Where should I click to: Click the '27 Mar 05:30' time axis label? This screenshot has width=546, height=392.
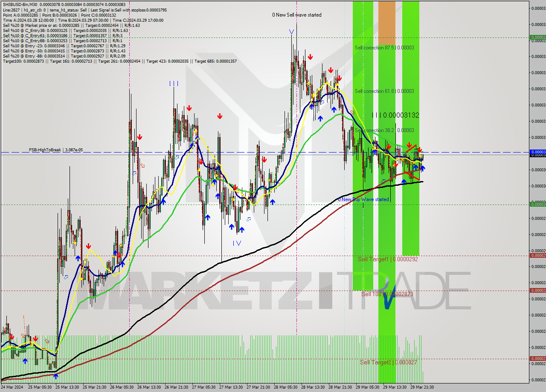(x=203, y=387)
